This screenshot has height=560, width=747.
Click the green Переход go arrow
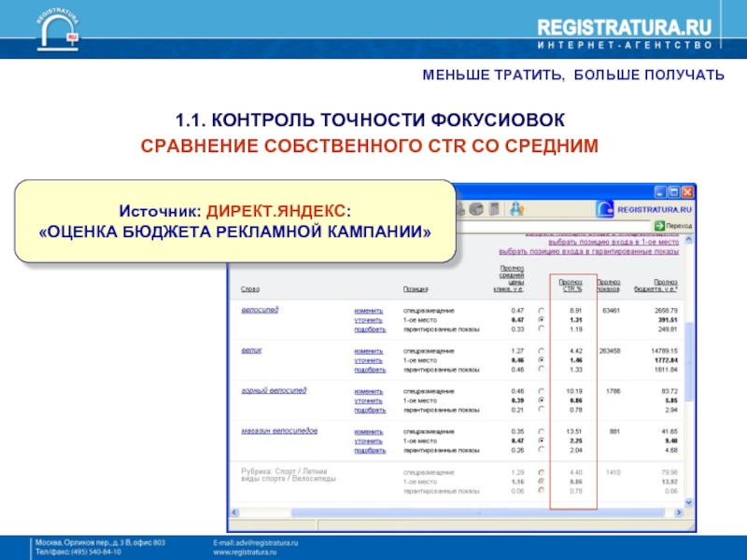click(x=659, y=226)
